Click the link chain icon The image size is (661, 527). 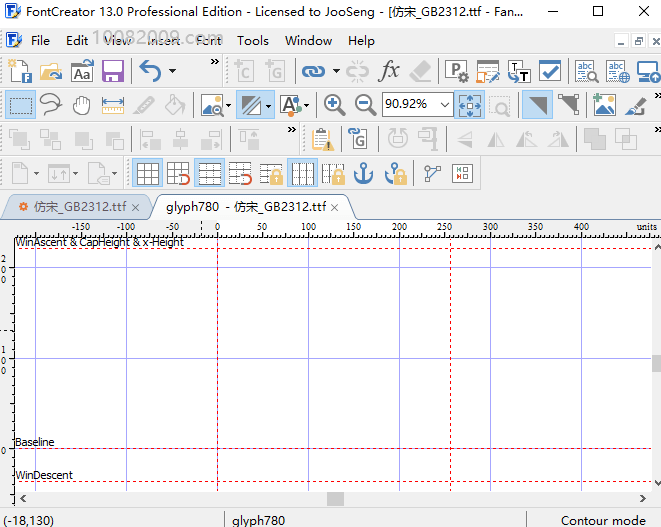coord(313,72)
